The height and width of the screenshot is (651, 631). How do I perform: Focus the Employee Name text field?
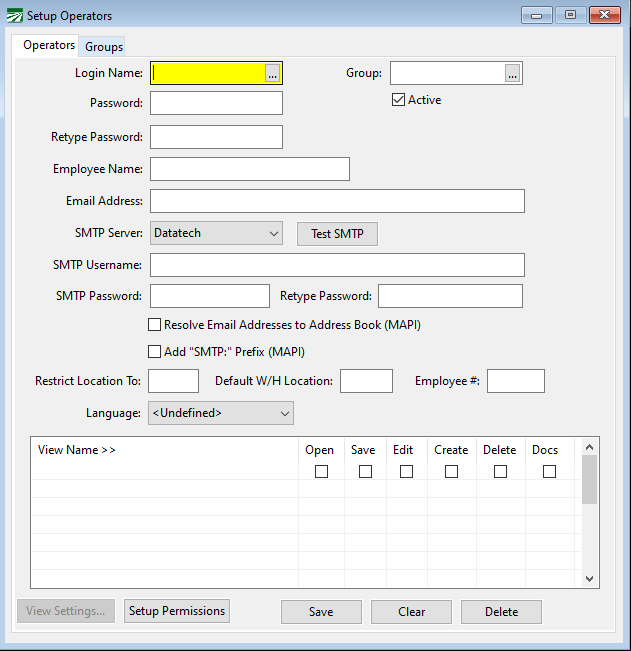(250, 169)
